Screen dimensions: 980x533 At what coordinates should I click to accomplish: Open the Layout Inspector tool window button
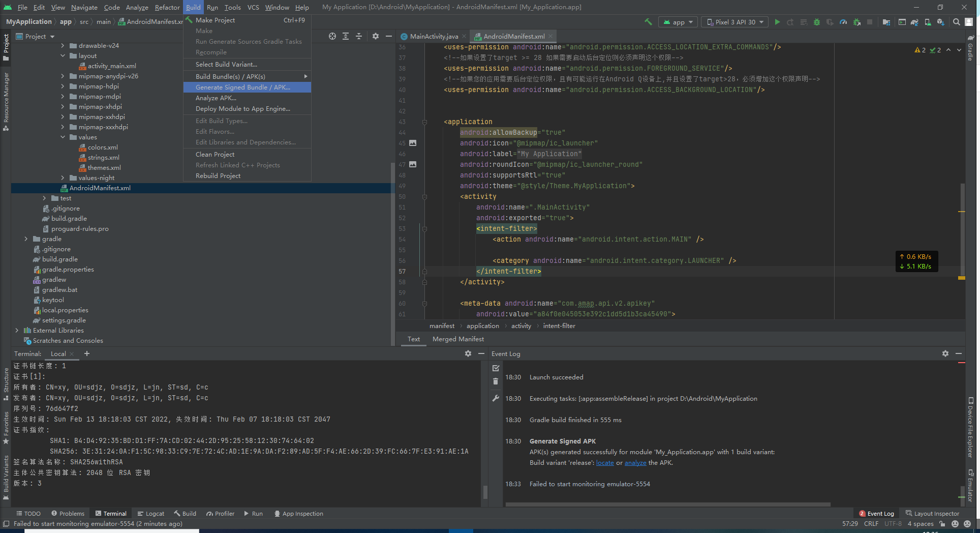932,513
